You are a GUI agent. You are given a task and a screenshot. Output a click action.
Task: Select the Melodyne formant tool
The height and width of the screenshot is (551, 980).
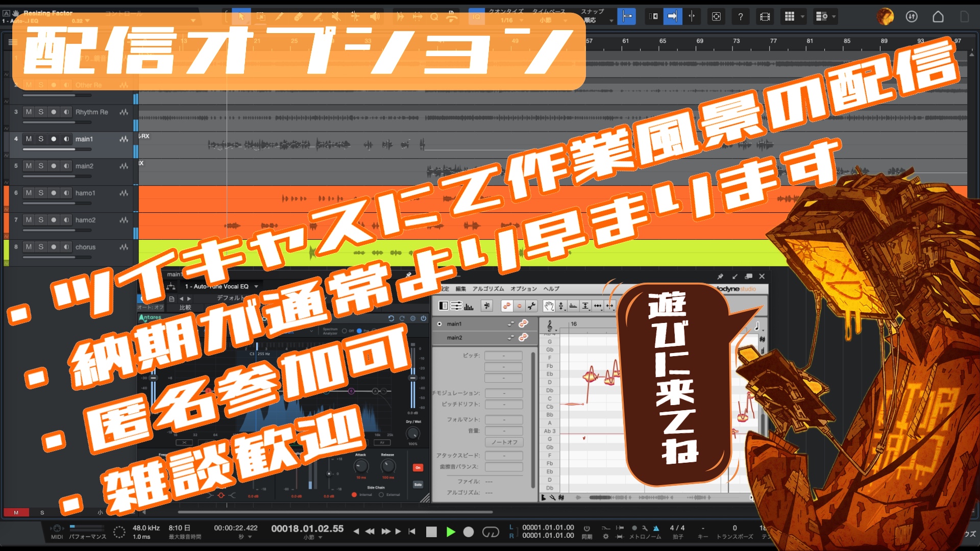point(573,306)
